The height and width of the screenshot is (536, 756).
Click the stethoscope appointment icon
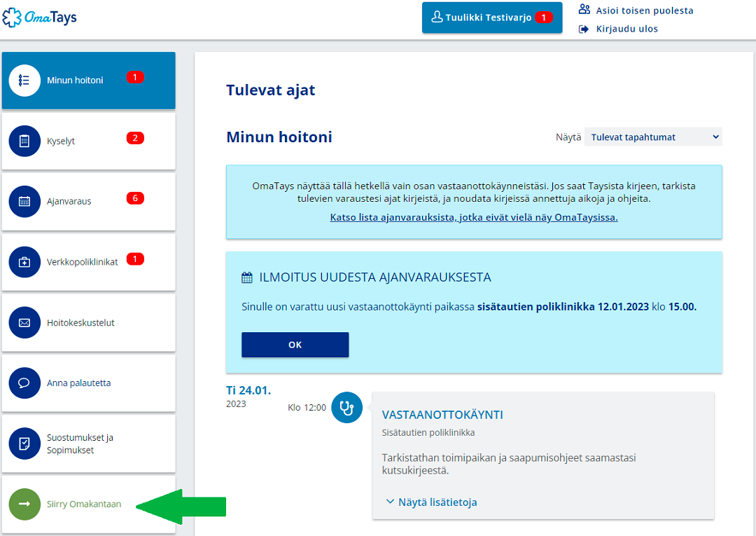(x=346, y=407)
